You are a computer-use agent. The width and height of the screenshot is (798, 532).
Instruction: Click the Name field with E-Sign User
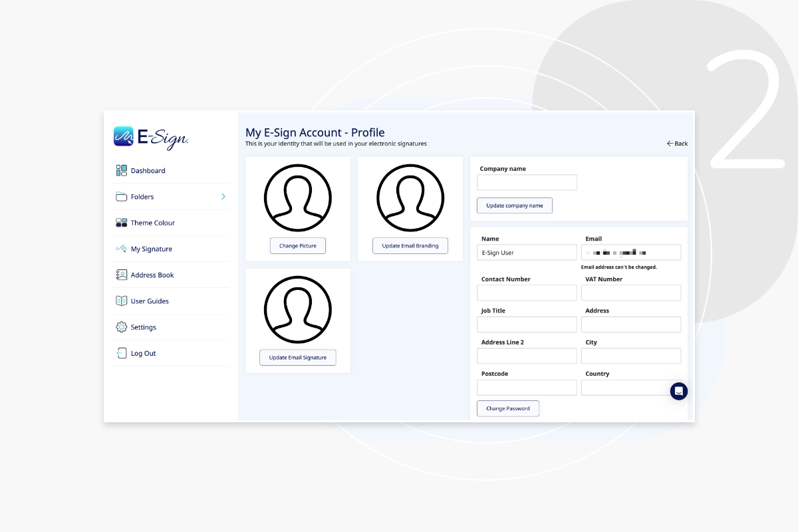527,253
